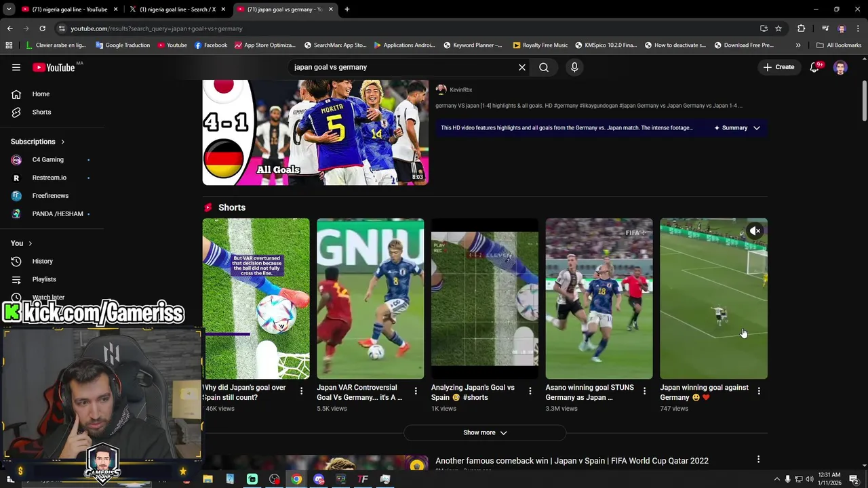868x488 pixels.
Task: Open Why did Japan's goal short thumbnail
Action: point(256,298)
